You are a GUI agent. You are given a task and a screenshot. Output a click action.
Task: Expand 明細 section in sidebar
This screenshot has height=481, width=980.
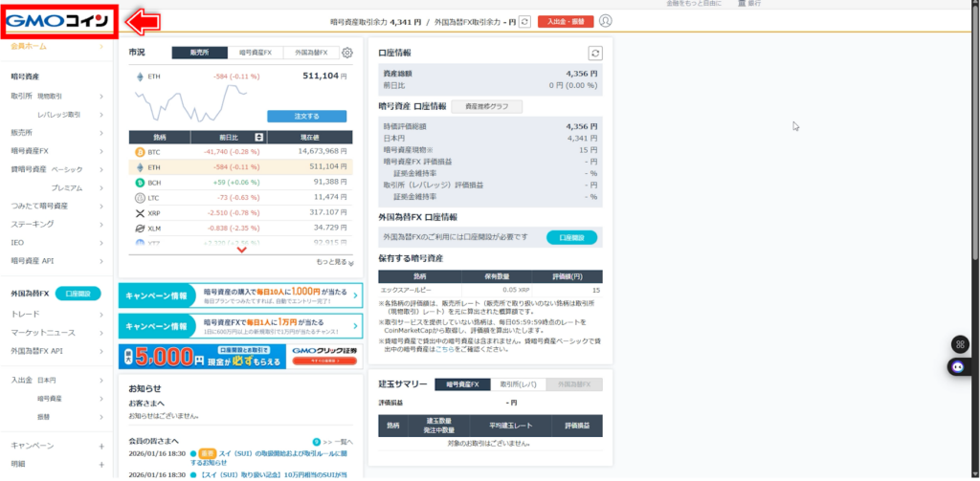pos(100,463)
